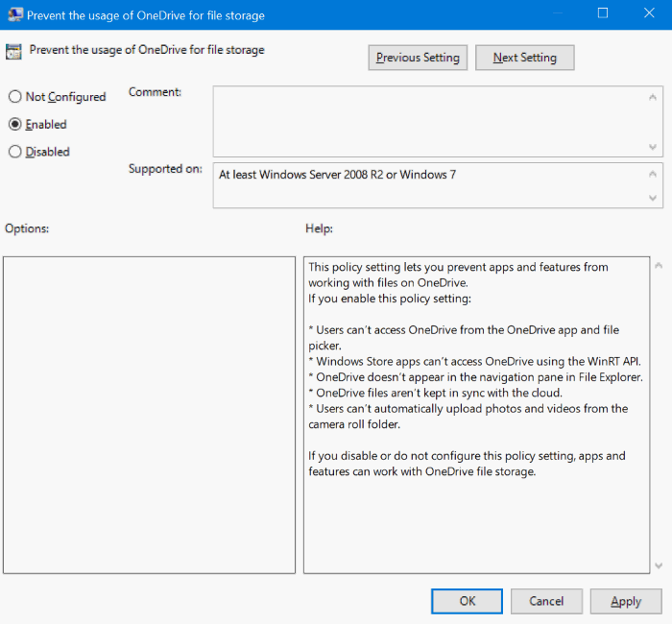Click the title bar application icon
The image size is (672, 624).
coord(15,14)
